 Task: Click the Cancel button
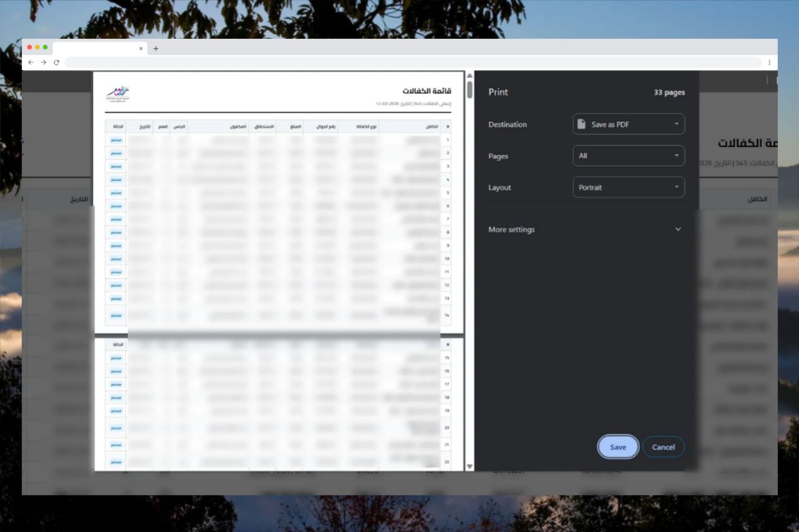(663, 447)
